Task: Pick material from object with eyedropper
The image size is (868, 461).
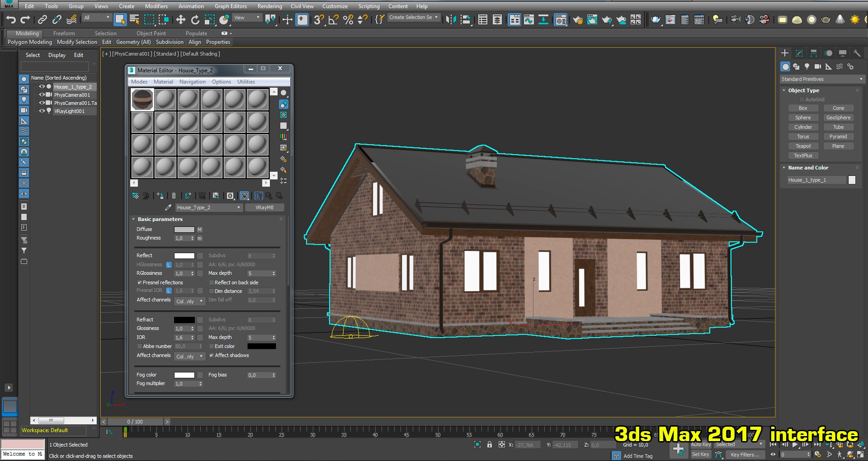Action: [168, 207]
